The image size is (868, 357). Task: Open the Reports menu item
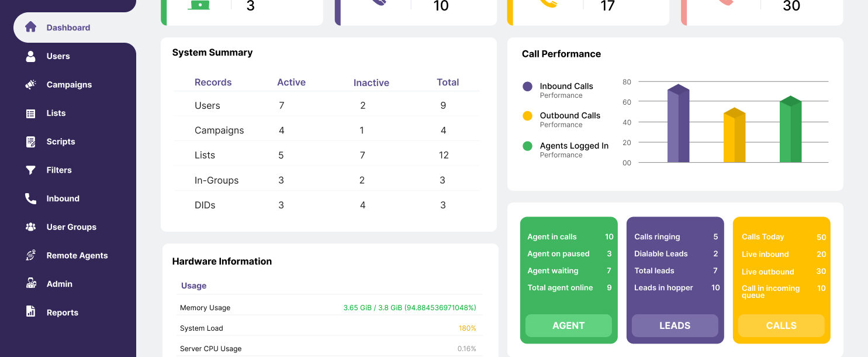tap(62, 313)
